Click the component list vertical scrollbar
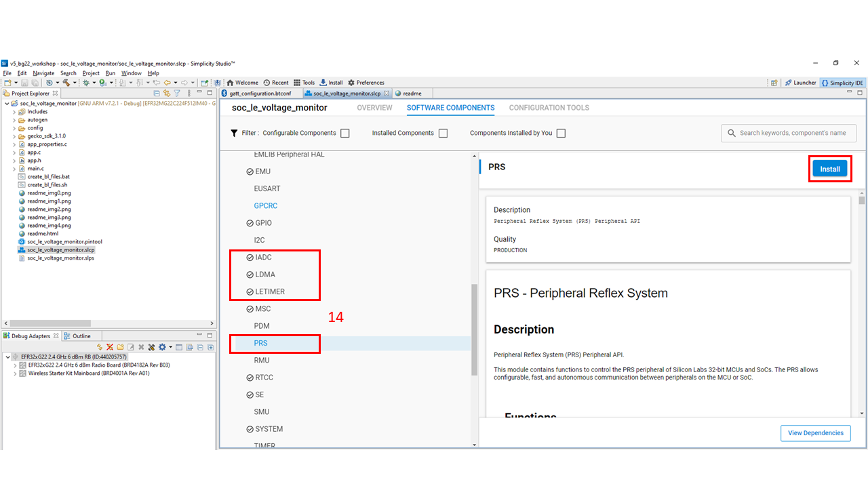This screenshot has height=488, width=868. [475, 330]
